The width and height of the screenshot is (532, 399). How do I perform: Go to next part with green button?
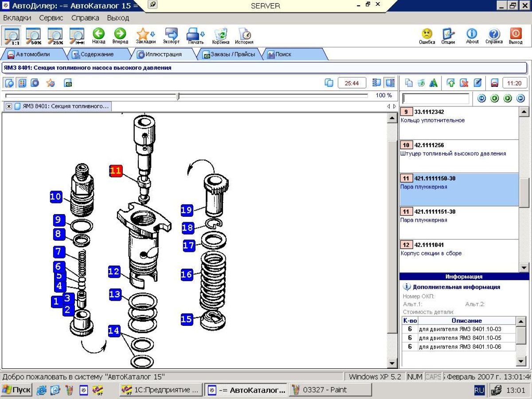508,98
